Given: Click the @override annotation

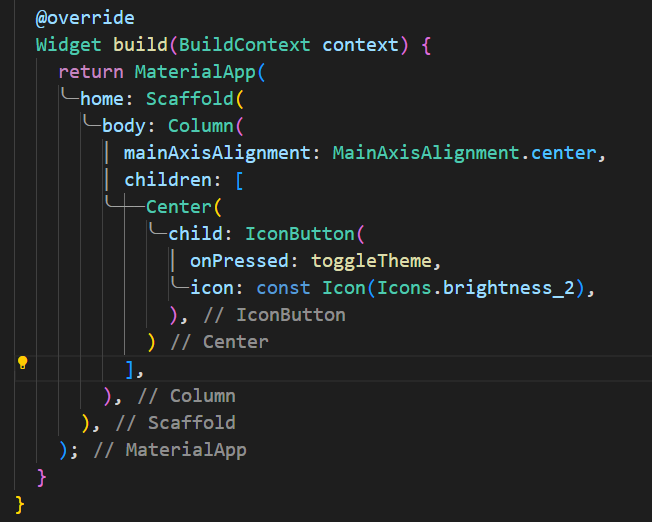Looking at the screenshot, I should click(x=85, y=18).
